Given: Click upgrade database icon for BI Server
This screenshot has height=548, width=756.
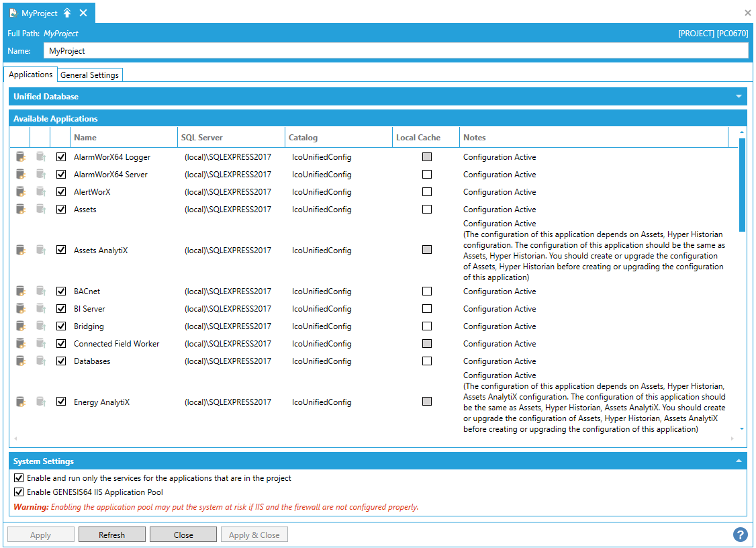Looking at the screenshot, I should click(41, 308).
